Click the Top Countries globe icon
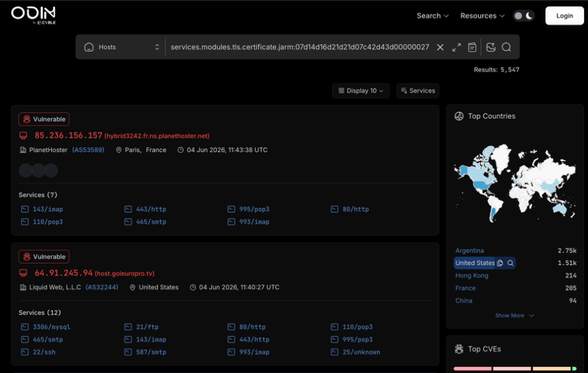Image resolution: width=588 pixels, height=373 pixels. pos(459,116)
